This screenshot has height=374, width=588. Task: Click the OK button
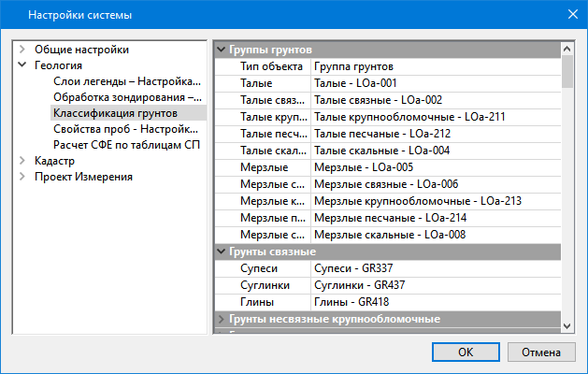(466, 352)
